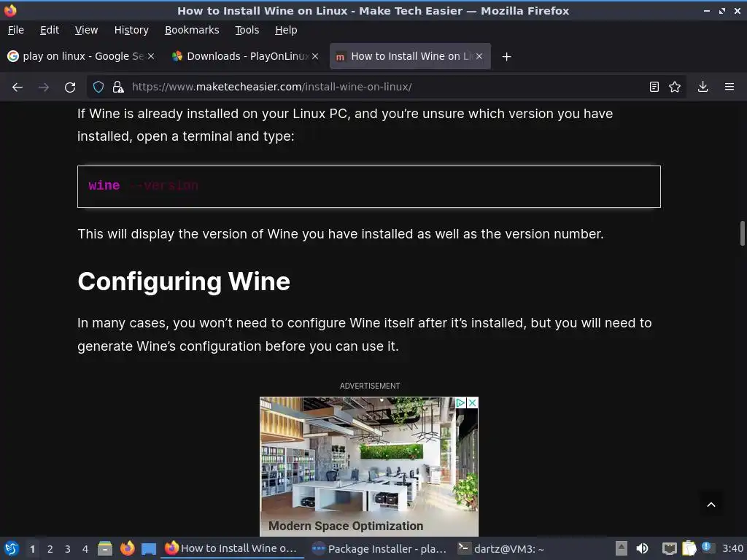Open the Firefox hamburger application menu

[729, 87]
